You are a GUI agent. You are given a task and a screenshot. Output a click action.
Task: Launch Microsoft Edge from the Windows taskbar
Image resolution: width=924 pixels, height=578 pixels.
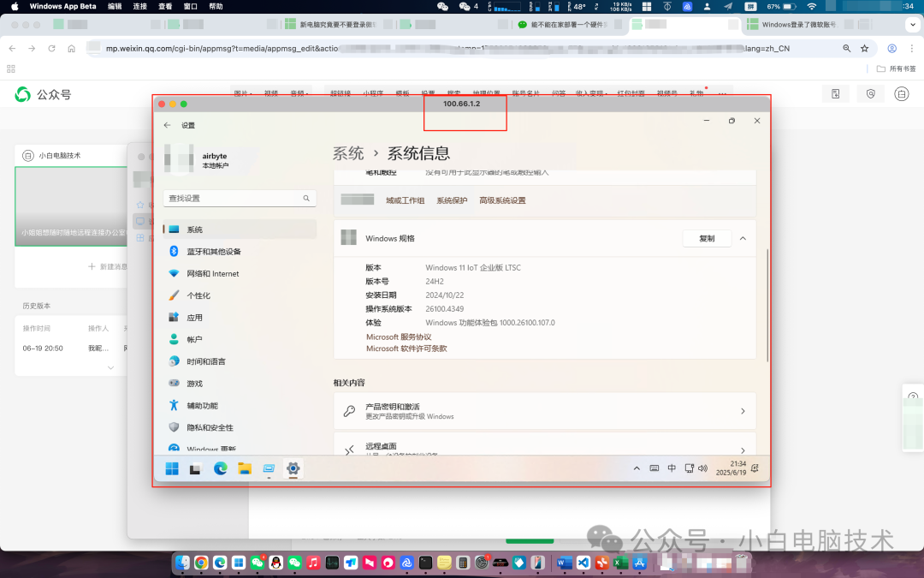221,469
